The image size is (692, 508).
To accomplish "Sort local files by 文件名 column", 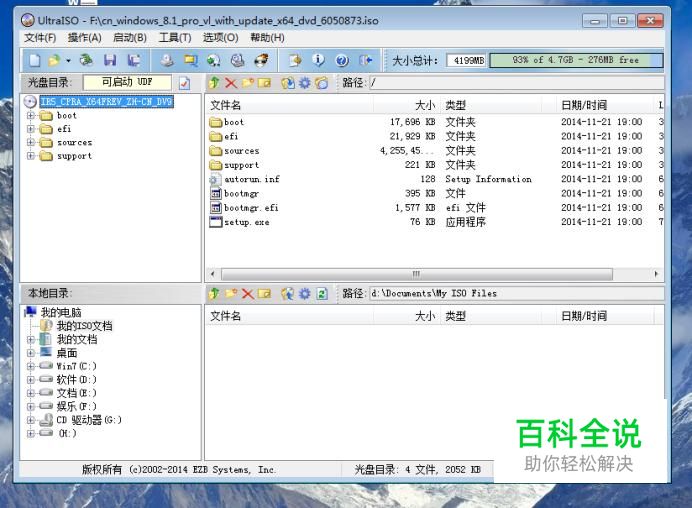I will [290, 316].
